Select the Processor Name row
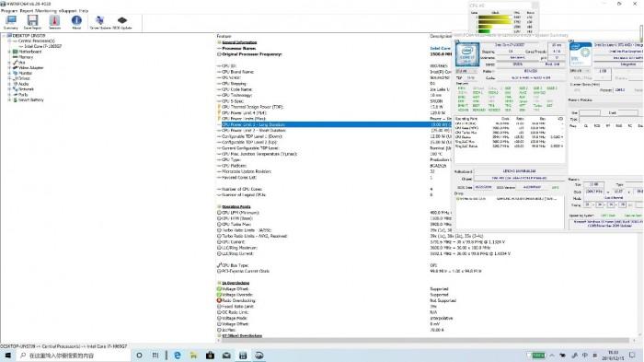644x362 pixels. pyautogui.click(x=334, y=48)
